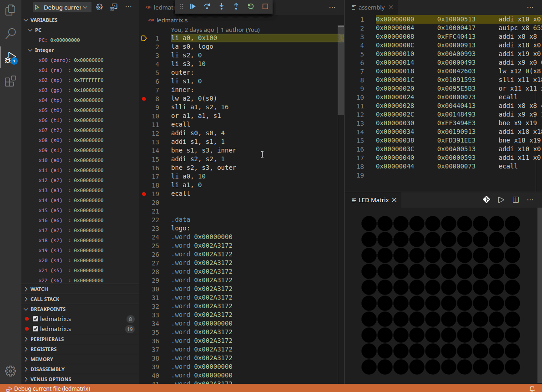Collapse the BREAKPOINTS section

[80, 309]
